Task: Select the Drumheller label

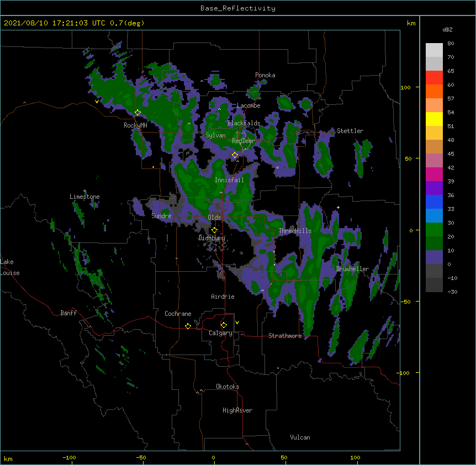Action: 352,269
